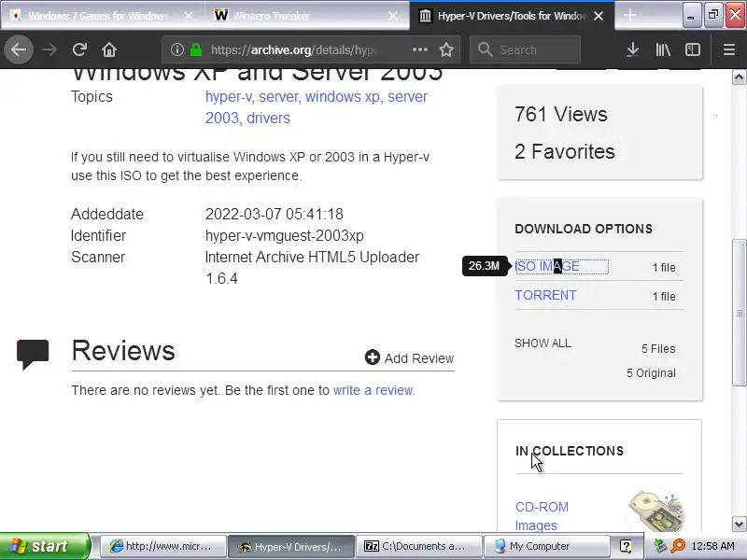The width and height of the screenshot is (747, 560).
Task: Close the Winaero Tweaker tab
Action: [x=392, y=16]
